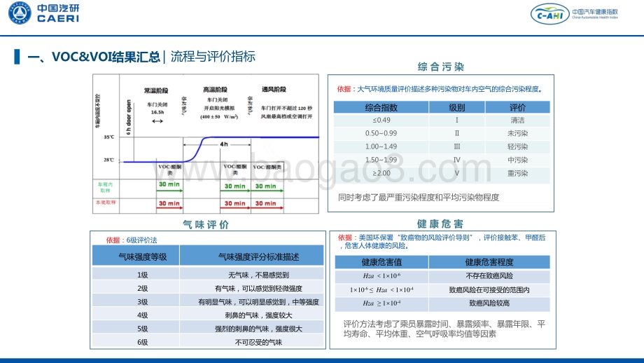Click the 4h duration marker in the diagram
Screen dimensions: 644x363
(223, 144)
